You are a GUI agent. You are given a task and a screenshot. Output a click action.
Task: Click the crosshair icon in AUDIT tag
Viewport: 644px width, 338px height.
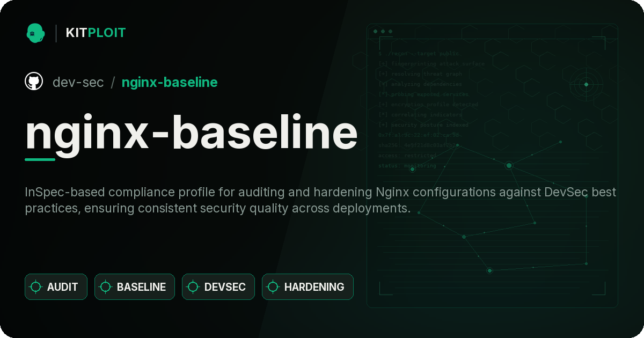click(36, 287)
